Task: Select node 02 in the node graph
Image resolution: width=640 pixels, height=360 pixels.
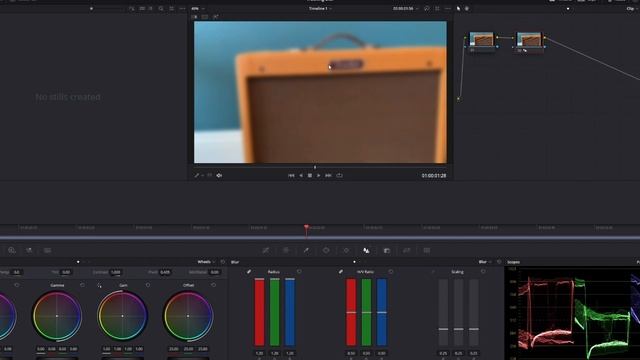Action: tap(529, 42)
